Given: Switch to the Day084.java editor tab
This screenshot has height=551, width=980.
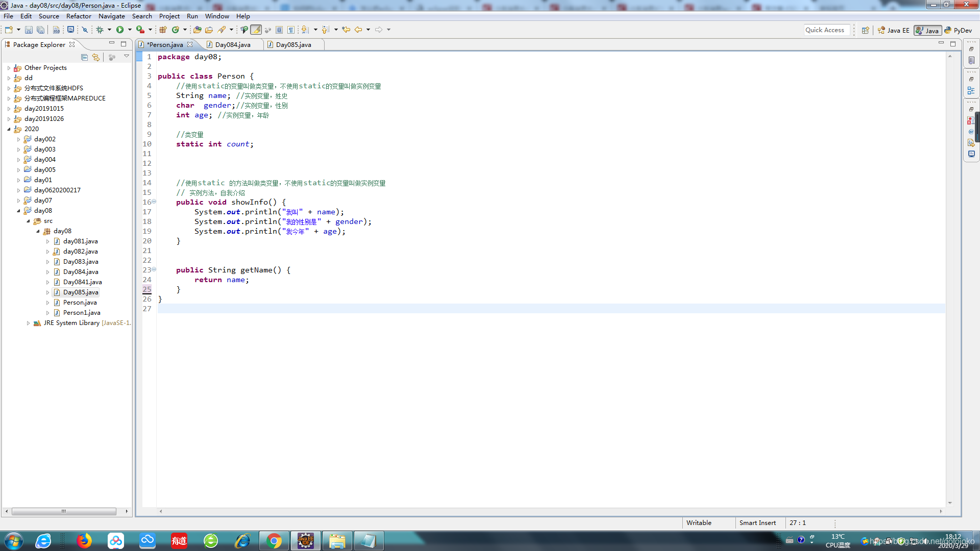Looking at the screenshot, I should [233, 45].
